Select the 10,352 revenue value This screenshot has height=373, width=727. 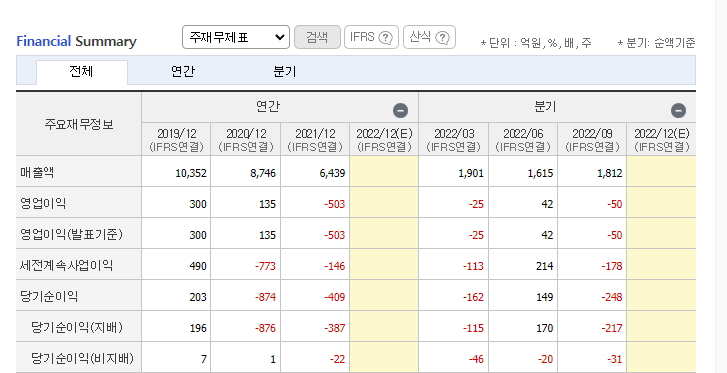tap(191, 174)
